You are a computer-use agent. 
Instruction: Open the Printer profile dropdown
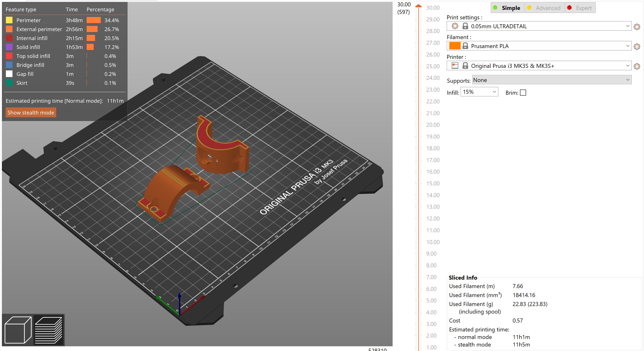pos(539,65)
